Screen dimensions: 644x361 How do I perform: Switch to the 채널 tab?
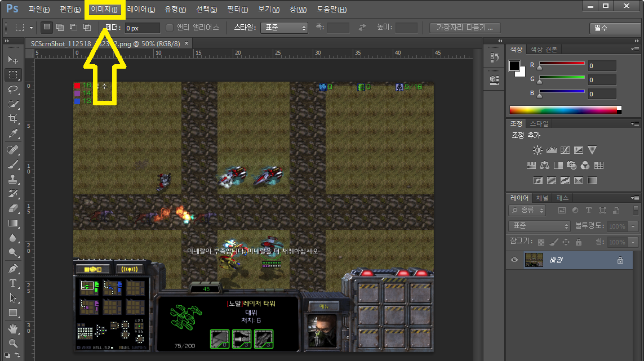coord(541,198)
